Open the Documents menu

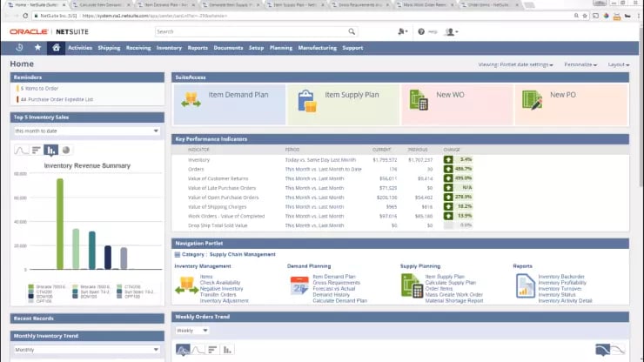(228, 48)
